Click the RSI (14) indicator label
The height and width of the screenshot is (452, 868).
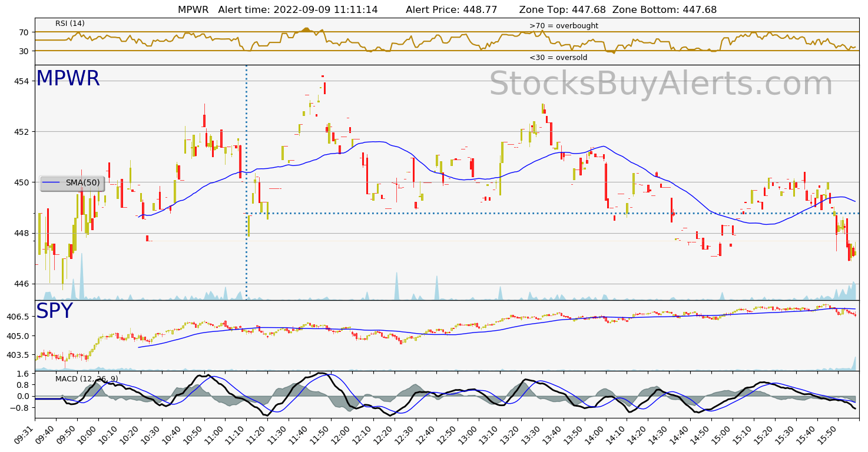coord(70,24)
